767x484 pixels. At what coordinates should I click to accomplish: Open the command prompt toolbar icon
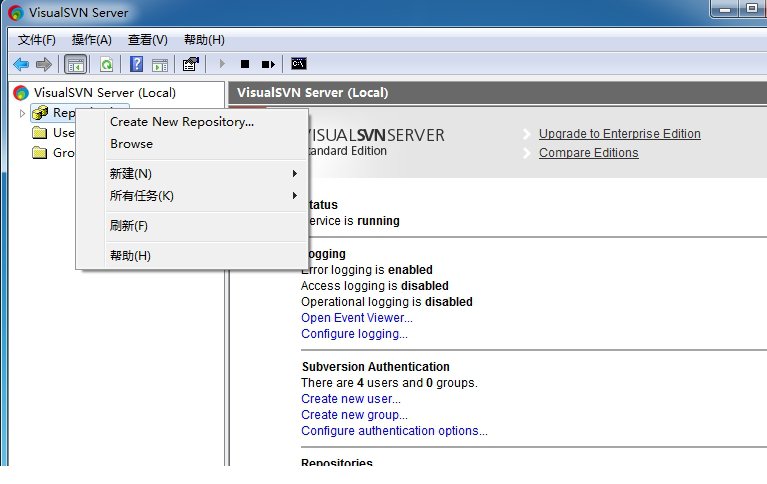click(299, 63)
